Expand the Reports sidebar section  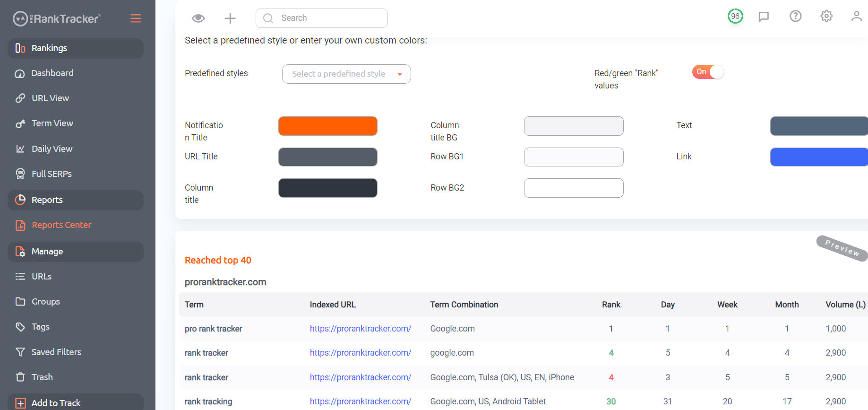pos(76,200)
